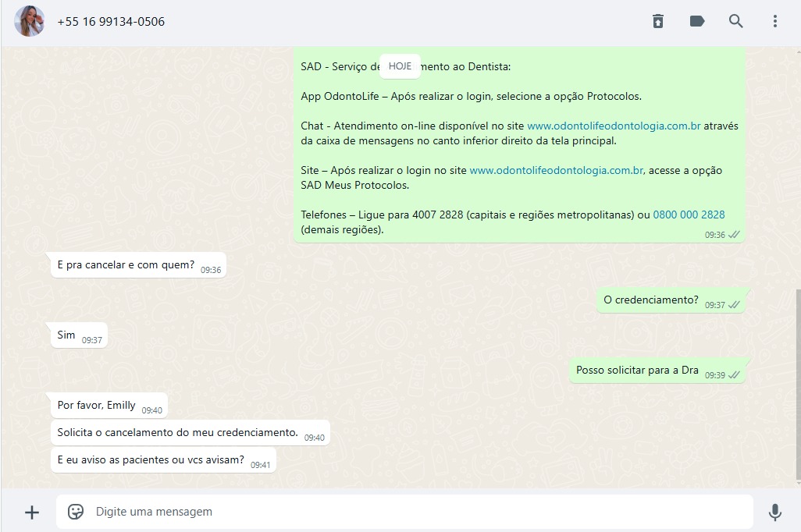
Task: Open the contact's profile picture
Action: [x=30, y=21]
